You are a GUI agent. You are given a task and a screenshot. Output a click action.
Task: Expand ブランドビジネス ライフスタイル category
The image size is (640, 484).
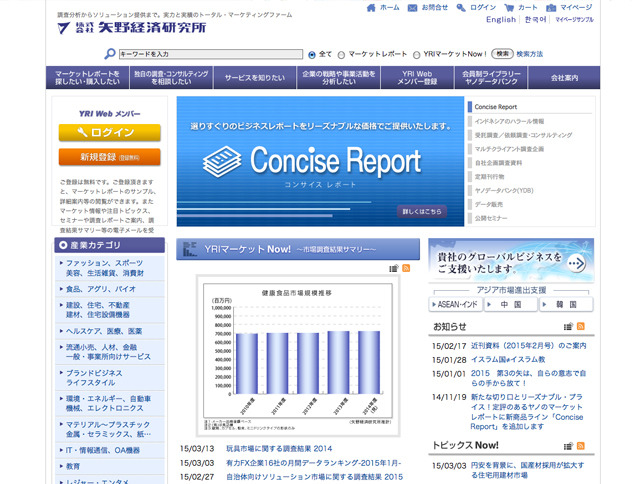coord(110,377)
